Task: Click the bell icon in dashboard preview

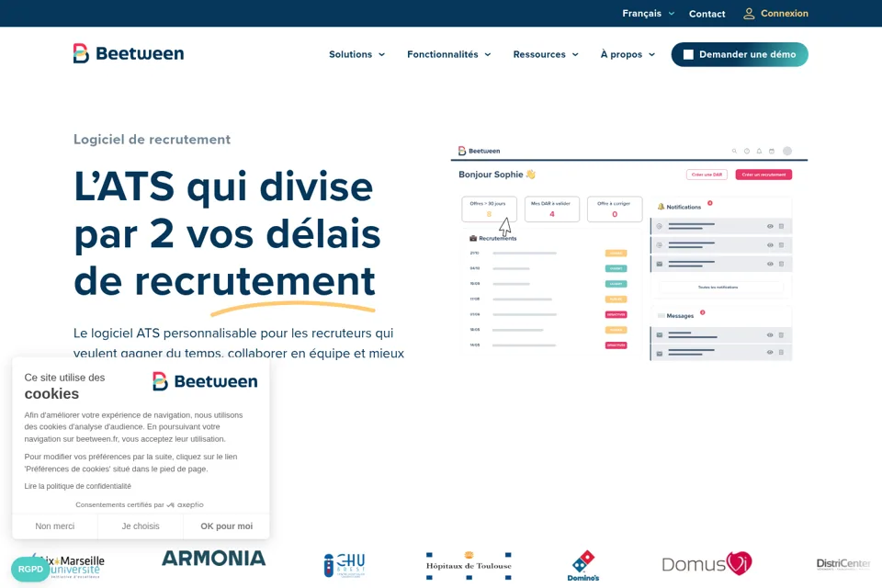Action: [x=759, y=151]
